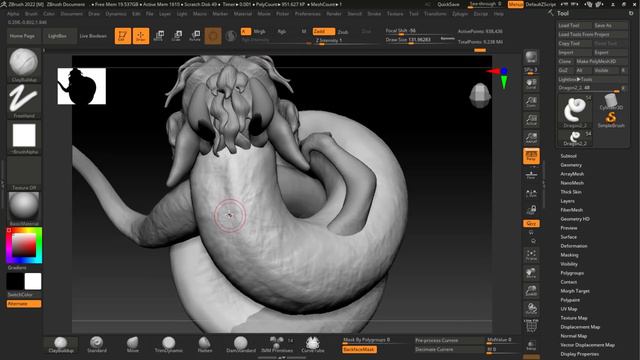Expand ArrayMesh section
640x360 pixels.
572,174
